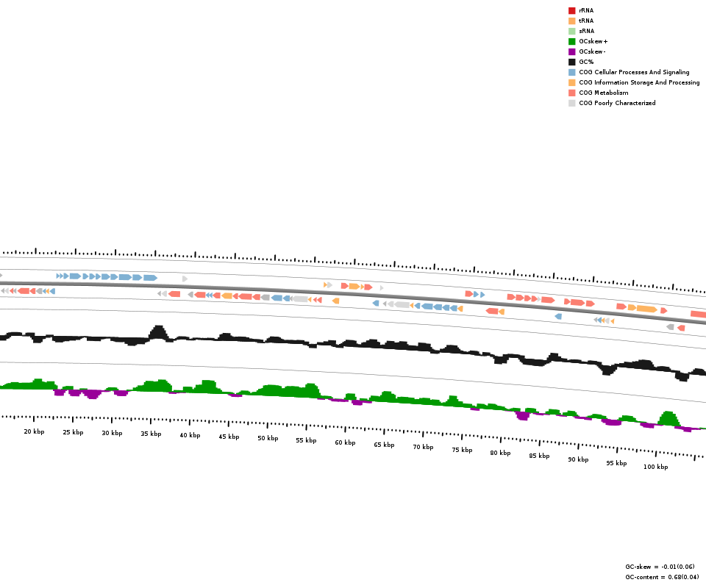Select the 100 kbp position label
This screenshot has width=706, height=588.
pos(655,467)
